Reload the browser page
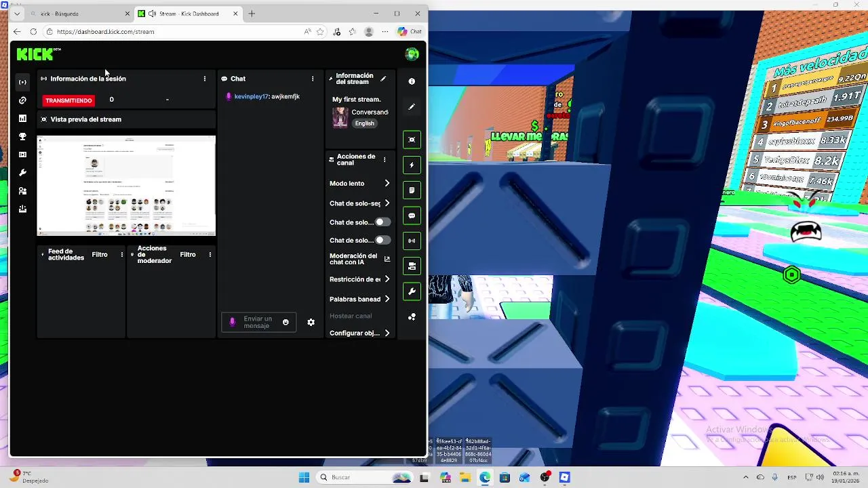This screenshot has width=868, height=488. pos(33,31)
